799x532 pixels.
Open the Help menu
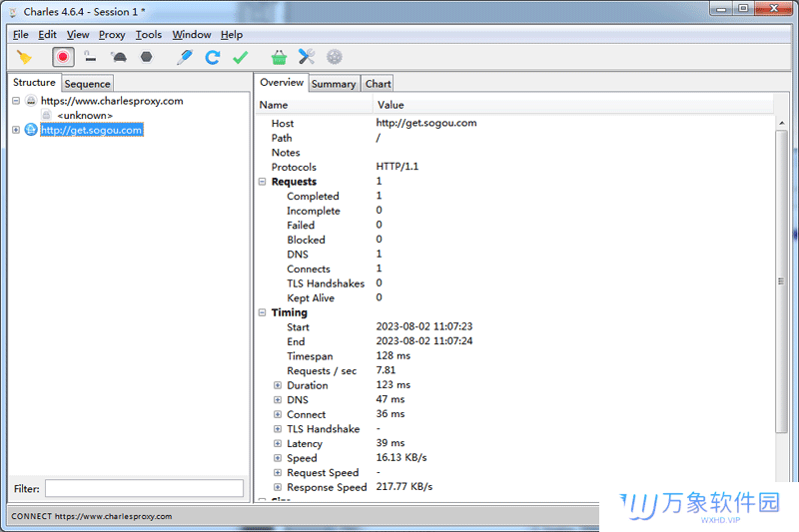click(232, 35)
